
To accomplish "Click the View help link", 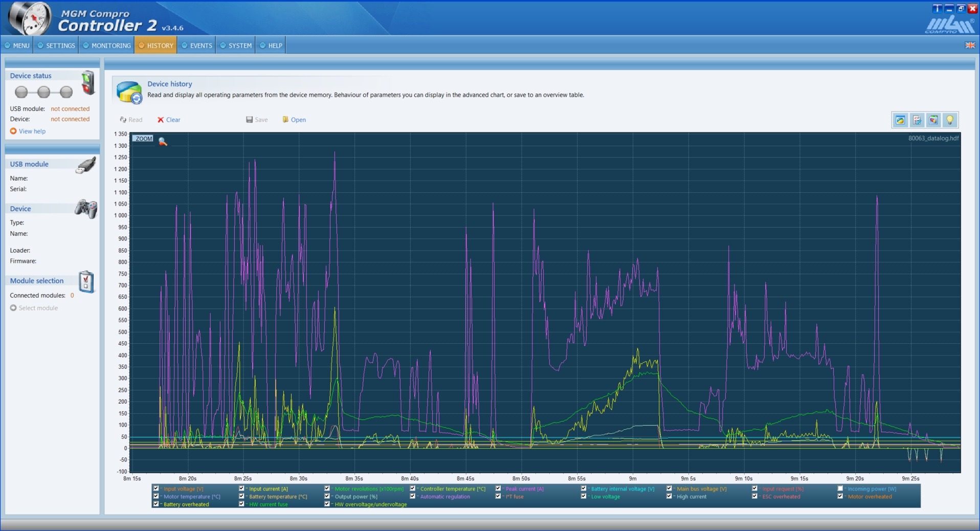I will point(32,131).
